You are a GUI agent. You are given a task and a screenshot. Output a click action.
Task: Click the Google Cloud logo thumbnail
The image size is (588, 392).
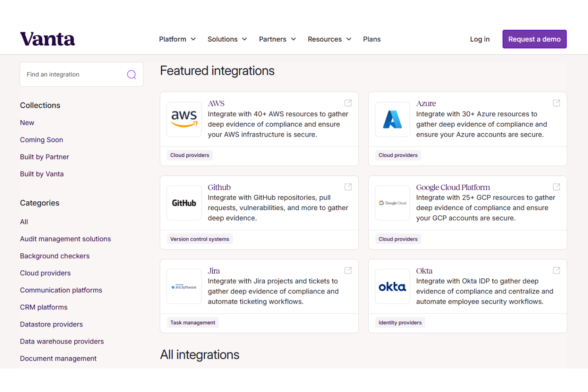coord(392,203)
